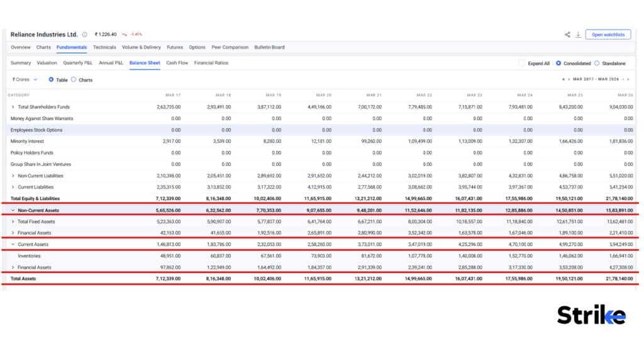Screen dimensions: 644x341
Task: Click the -1.41% price change value
Action: click(136, 35)
